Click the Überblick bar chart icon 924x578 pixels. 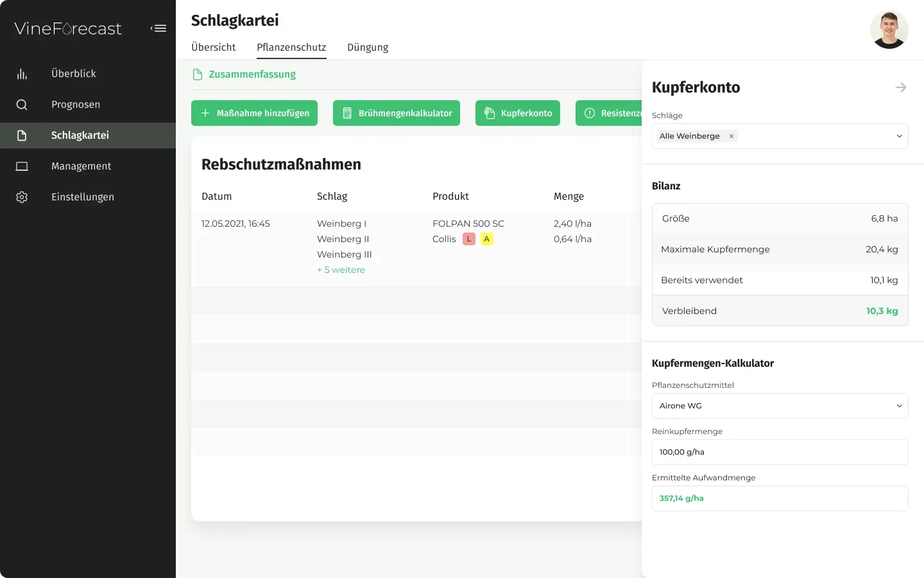coord(22,74)
